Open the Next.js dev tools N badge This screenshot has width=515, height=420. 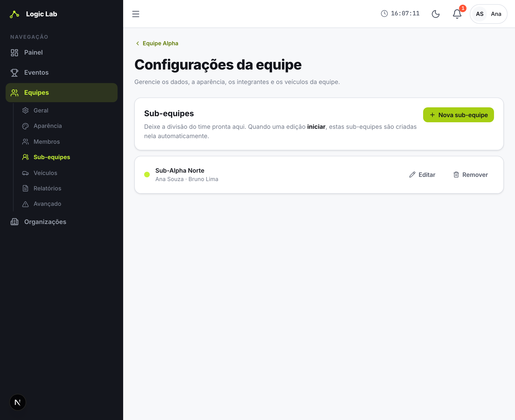pos(18,402)
